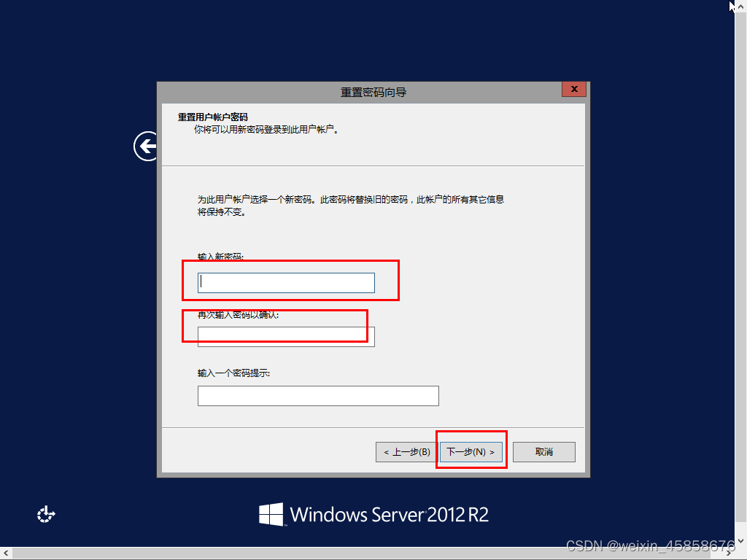Click the horizontal scrollbar right arrow

click(729, 553)
